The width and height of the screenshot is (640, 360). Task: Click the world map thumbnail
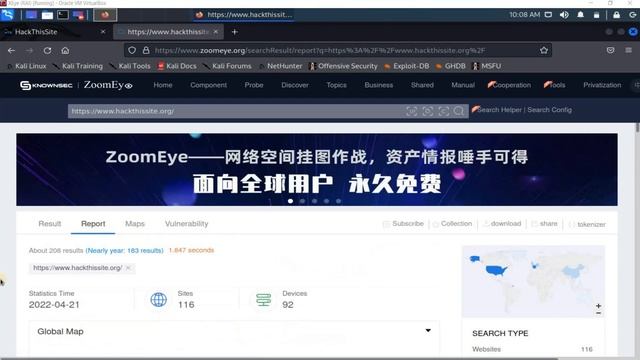pos(533,281)
